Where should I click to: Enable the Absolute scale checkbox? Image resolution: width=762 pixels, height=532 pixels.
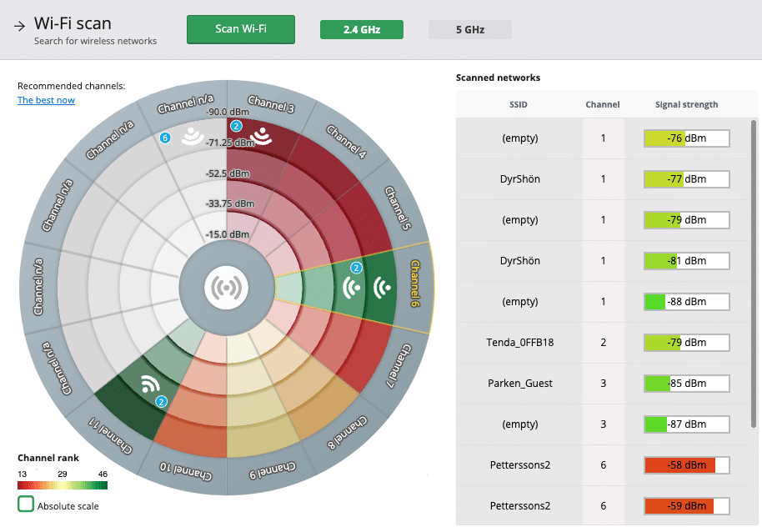pyautogui.click(x=26, y=504)
